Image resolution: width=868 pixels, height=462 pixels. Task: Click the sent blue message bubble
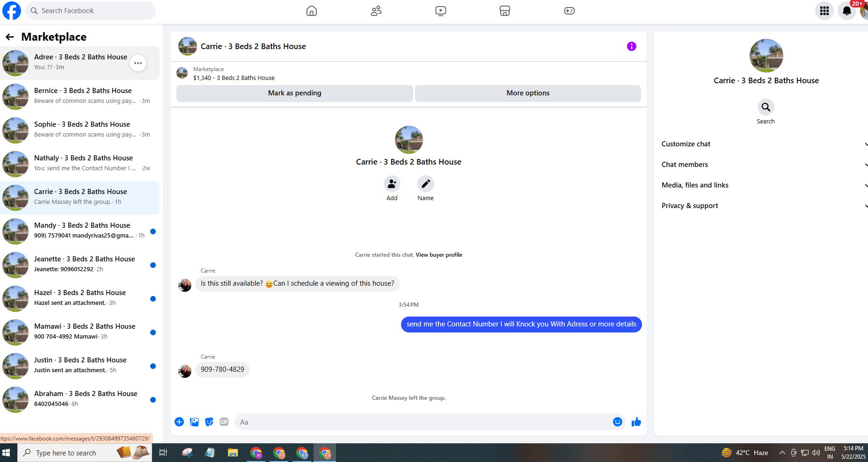click(521, 324)
